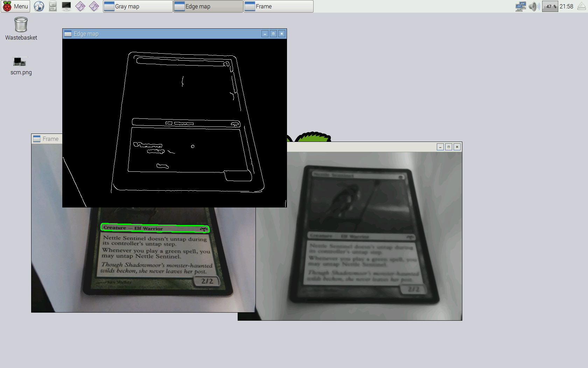Screen dimensions: 588x368
Task: Click the green highlighted Creature type line in Frame
Action: [155, 228]
